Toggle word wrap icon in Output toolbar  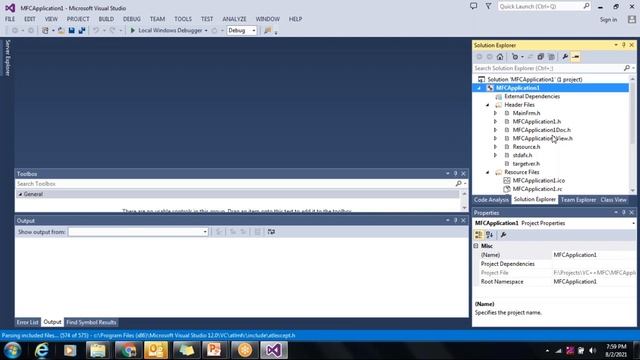[271, 232]
